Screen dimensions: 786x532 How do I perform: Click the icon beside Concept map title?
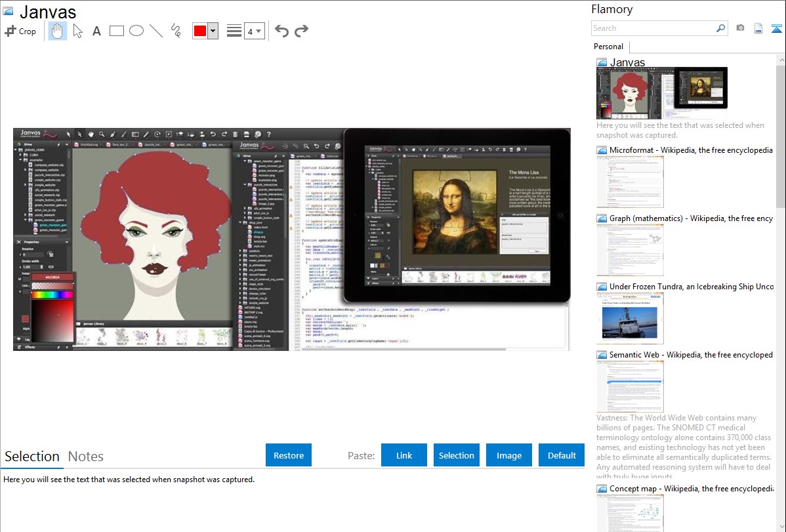(602, 488)
